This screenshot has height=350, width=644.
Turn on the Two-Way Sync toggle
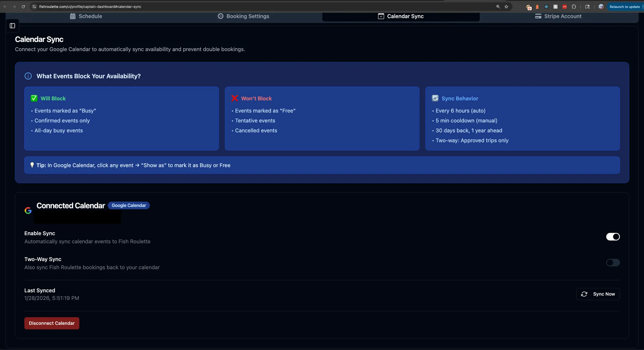pyautogui.click(x=613, y=263)
